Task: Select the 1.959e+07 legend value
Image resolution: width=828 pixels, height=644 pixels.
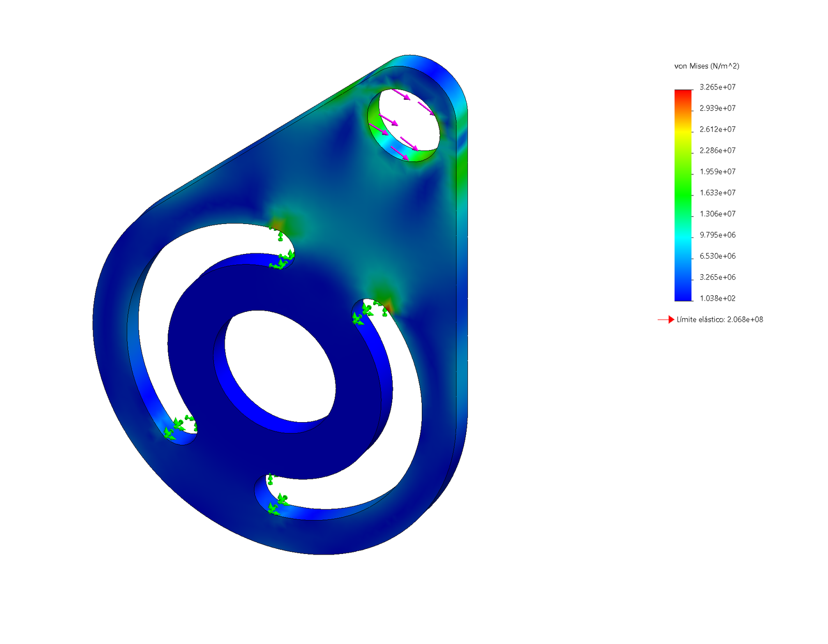Action: point(717,171)
